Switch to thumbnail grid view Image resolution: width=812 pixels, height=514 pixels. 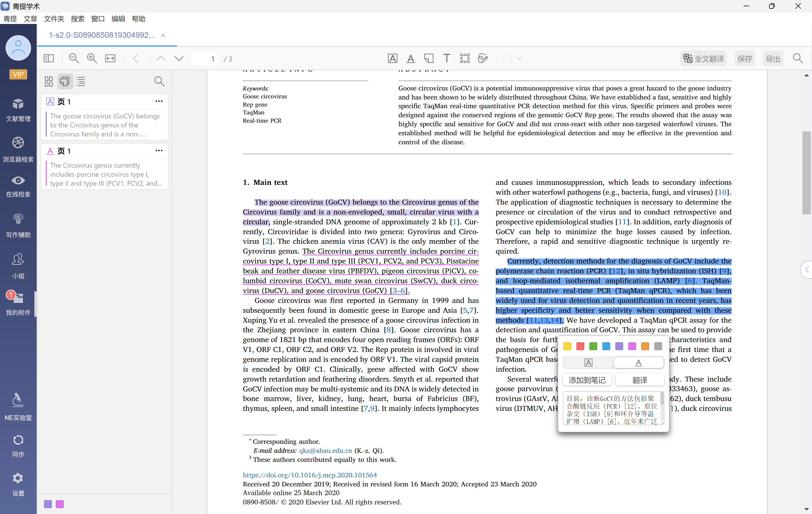click(48, 81)
